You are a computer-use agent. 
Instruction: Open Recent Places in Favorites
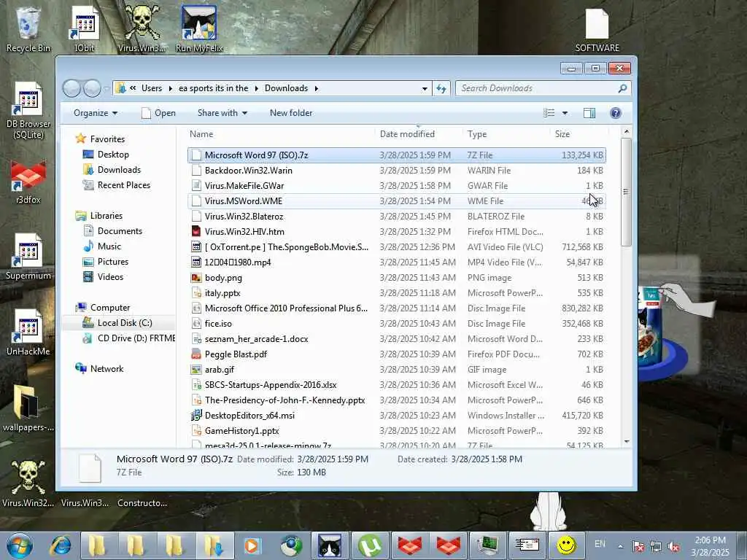[124, 184]
